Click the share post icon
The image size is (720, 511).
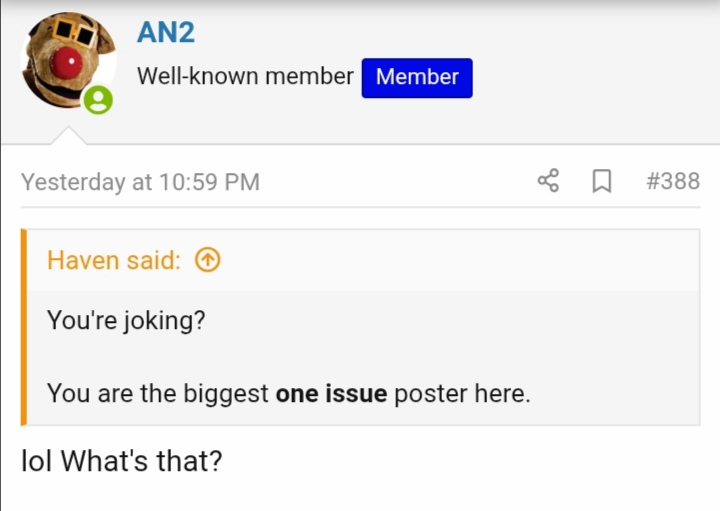(x=548, y=181)
